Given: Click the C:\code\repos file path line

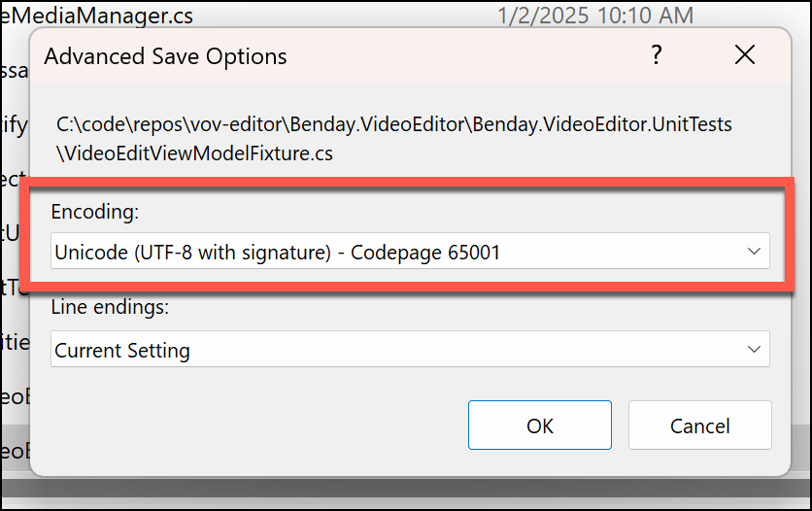Looking at the screenshot, I should click(394, 124).
